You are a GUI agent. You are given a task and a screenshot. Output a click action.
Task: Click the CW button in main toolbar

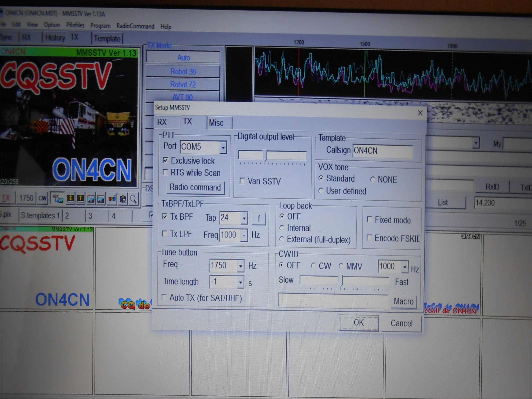coord(43,198)
